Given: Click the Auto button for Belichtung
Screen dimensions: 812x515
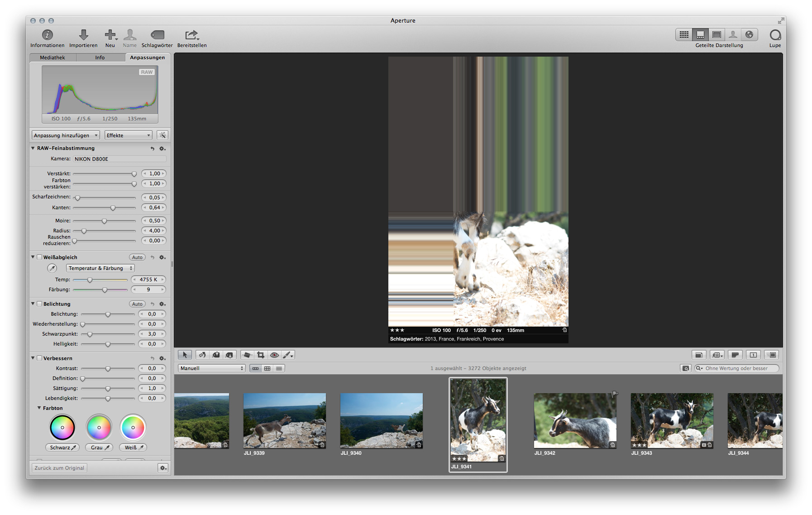Looking at the screenshot, I should pos(137,304).
